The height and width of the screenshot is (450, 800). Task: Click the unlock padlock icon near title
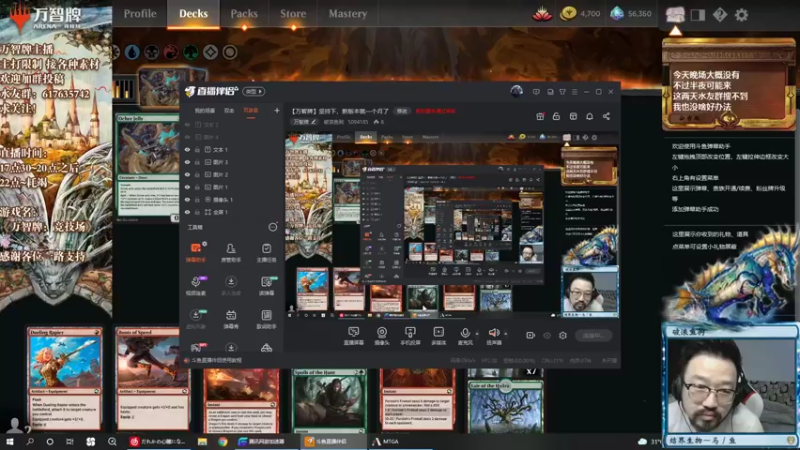556,116
